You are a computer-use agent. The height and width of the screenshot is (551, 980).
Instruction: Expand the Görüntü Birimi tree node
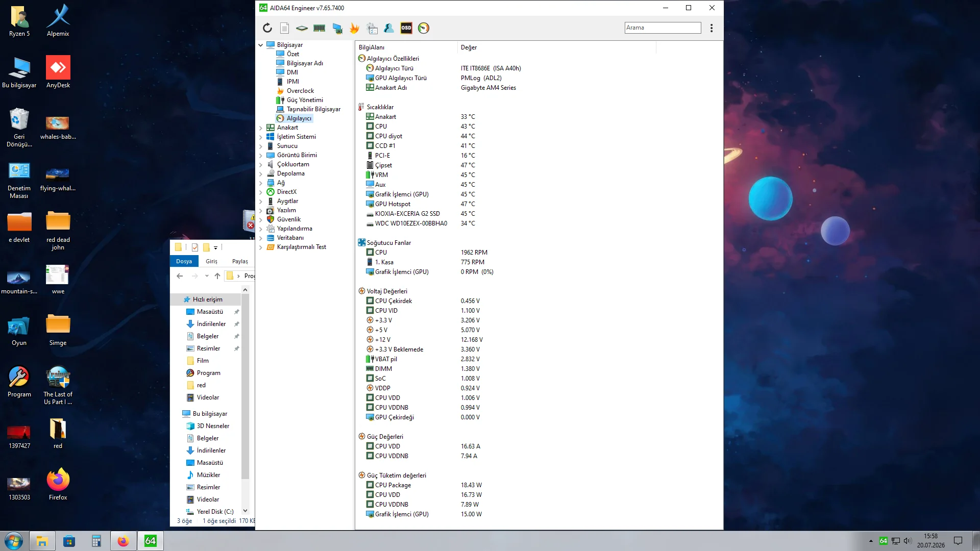tap(261, 155)
